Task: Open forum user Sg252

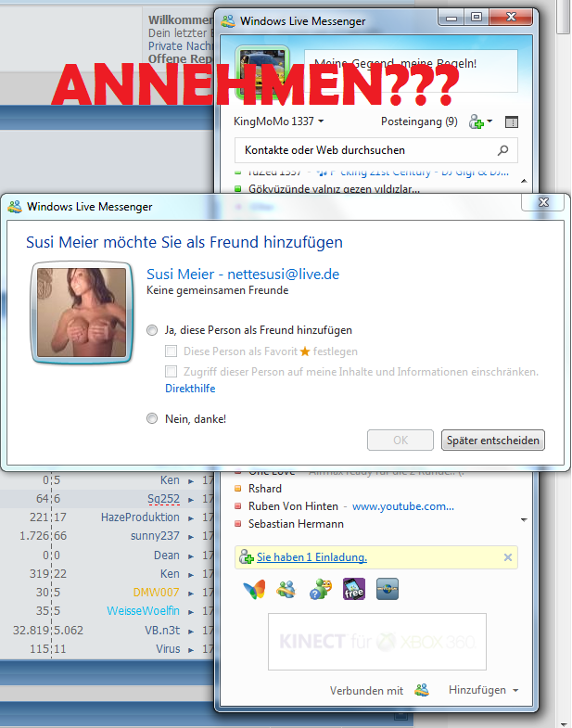Action: pyautogui.click(x=163, y=499)
